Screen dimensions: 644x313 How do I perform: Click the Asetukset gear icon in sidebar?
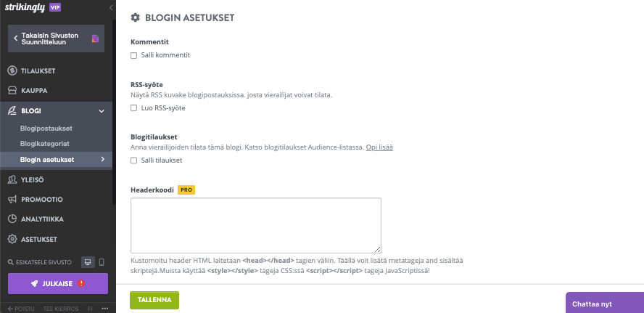tap(12, 240)
